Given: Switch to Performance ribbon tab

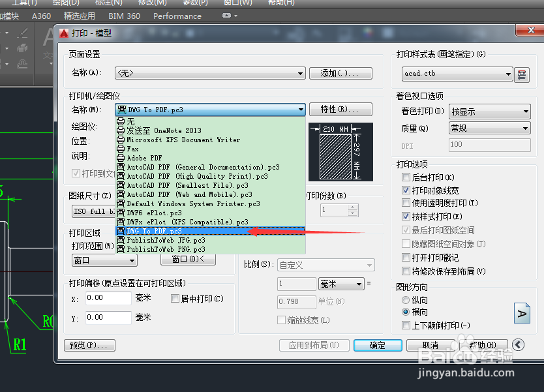Looking at the screenshot, I should pyautogui.click(x=177, y=16).
